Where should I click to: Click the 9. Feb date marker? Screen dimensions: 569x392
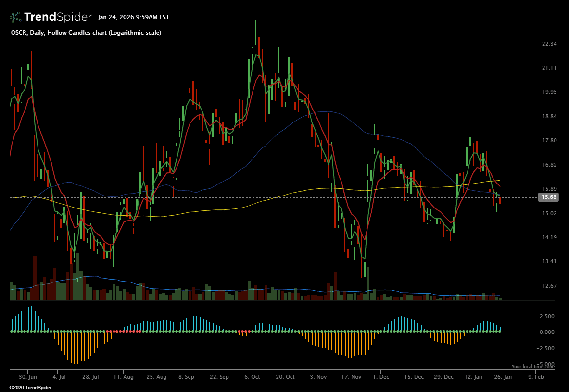pyautogui.click(x=536, y=377)
